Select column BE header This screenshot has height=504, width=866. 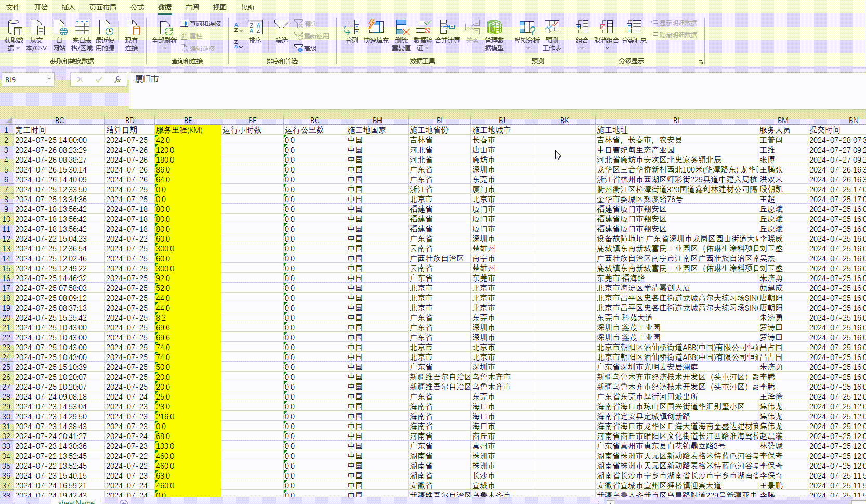(188, 120)
